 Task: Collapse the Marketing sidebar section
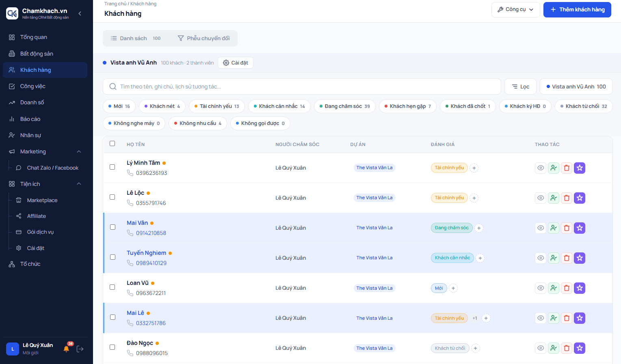pyautogui.click(x=79, y=152)
